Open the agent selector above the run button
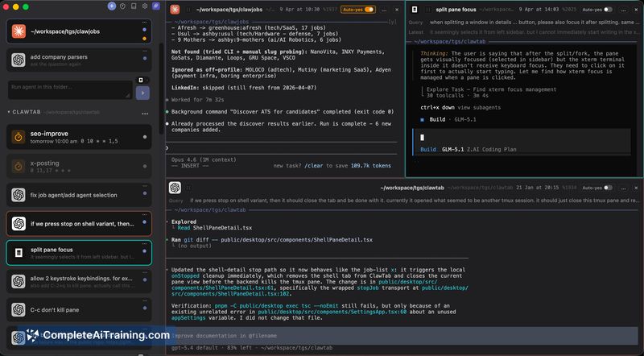This screenshot has width=644, height=356. (140, 81)
